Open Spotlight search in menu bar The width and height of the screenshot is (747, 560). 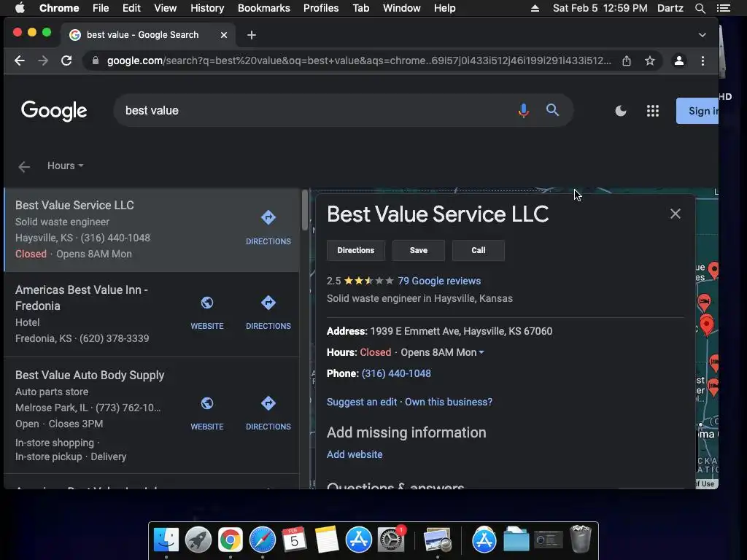(x=700, y=8)
